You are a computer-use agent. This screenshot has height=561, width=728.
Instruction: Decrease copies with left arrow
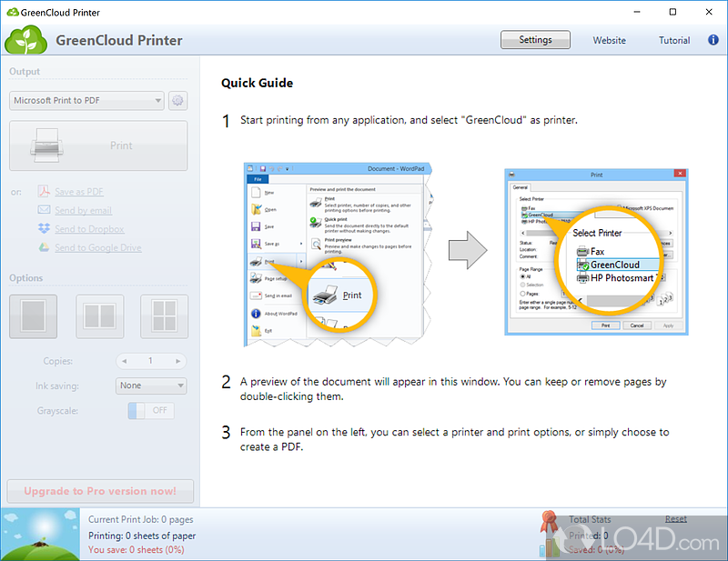coord(124,361)
